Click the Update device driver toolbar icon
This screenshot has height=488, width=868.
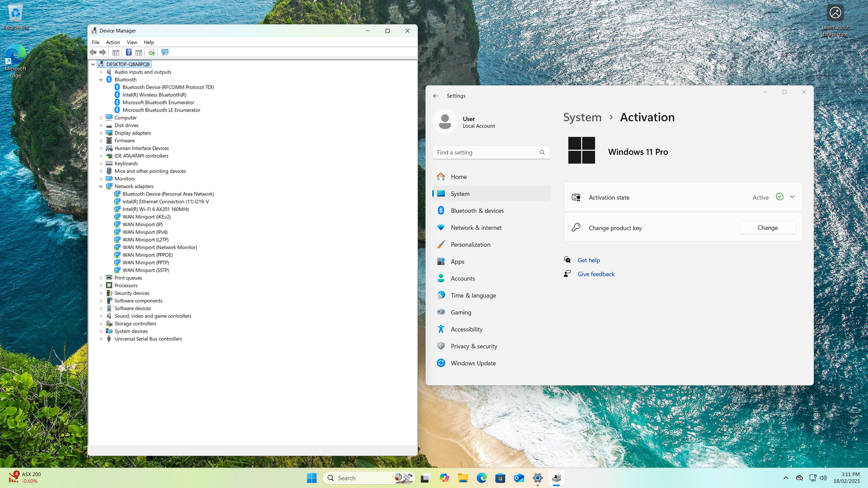click(x=152, y=53)
